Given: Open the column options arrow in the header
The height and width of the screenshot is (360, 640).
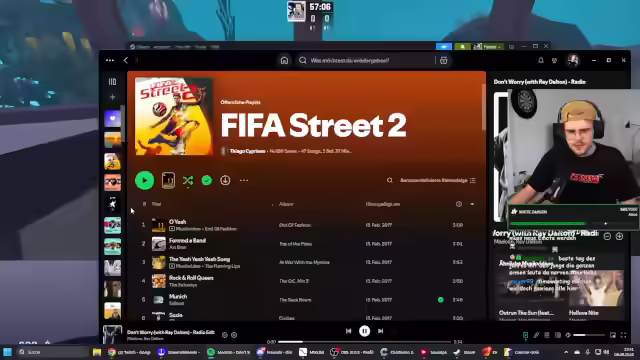Looking at the screenshot, I should pos(472,204).
